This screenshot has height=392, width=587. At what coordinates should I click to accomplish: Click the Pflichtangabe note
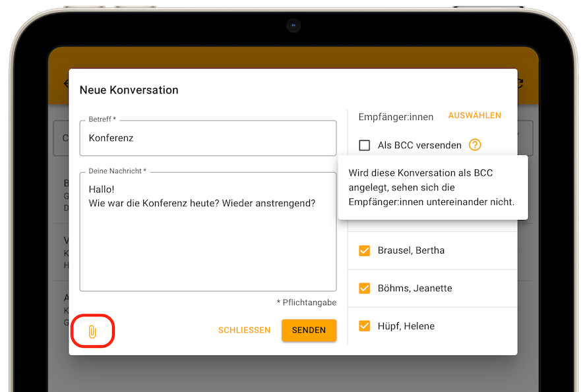(x=306, y=302)
